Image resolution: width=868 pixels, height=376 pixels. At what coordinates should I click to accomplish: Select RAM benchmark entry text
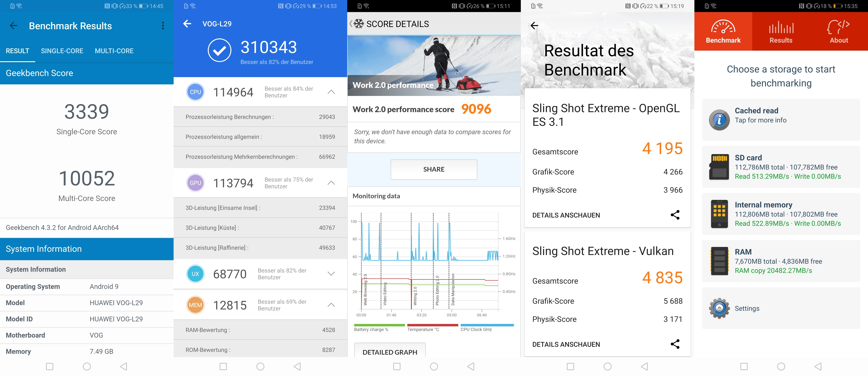[x=778, y=261]
